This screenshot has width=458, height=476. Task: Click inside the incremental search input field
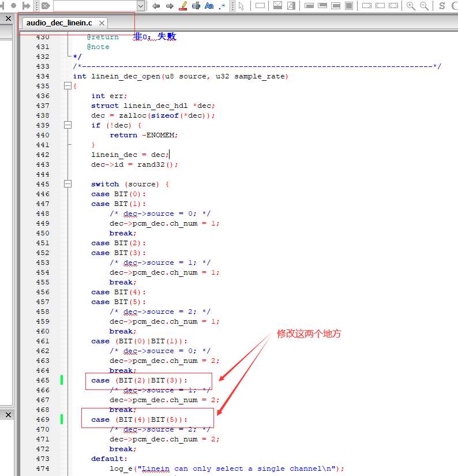[x=95, y=6]
